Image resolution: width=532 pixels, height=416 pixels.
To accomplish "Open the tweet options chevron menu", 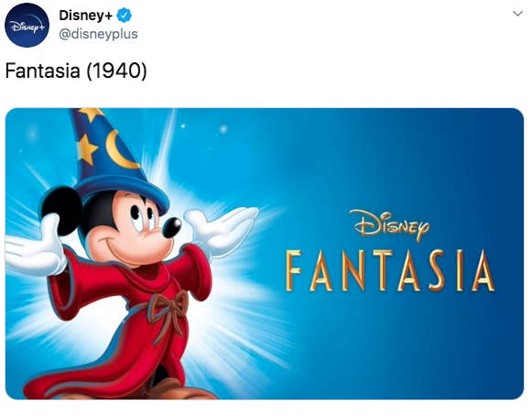I will (517, 14).
